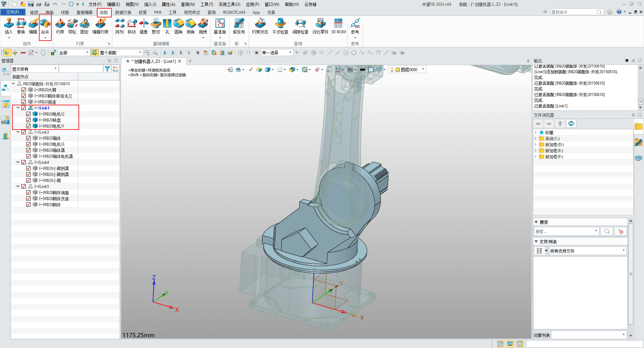Viewport: 644px width, 348px height.
Task: Open the 间隙检查 (Clearance Check) tool
Action: click(300, 26)
